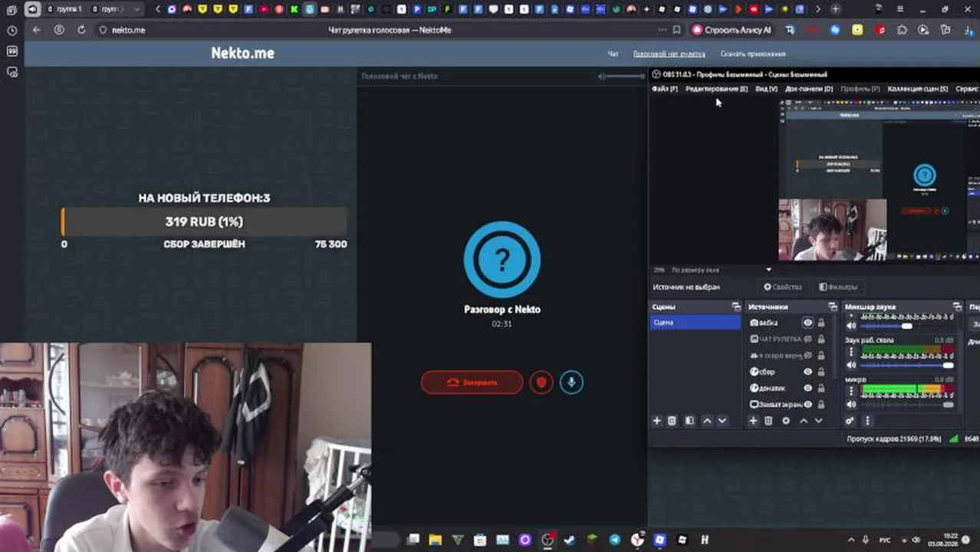Undock the 'Источники' panel with its popout icon

833,307
